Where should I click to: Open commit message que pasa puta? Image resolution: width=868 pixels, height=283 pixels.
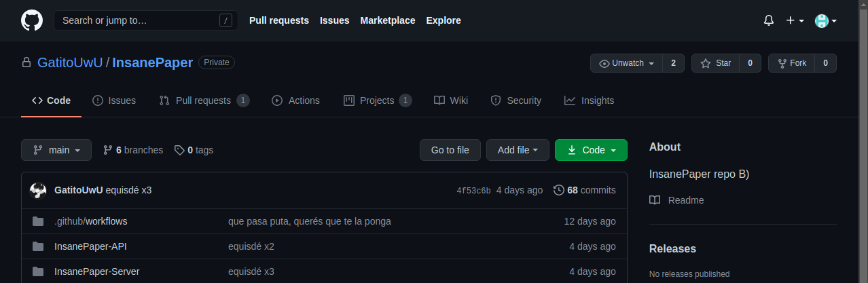(x=310, y=221)
